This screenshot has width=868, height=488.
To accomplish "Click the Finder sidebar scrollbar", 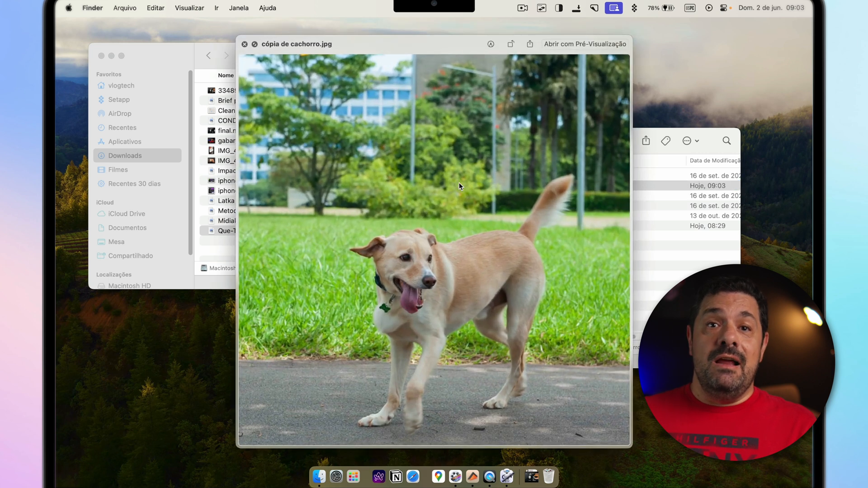I will 190,163.
